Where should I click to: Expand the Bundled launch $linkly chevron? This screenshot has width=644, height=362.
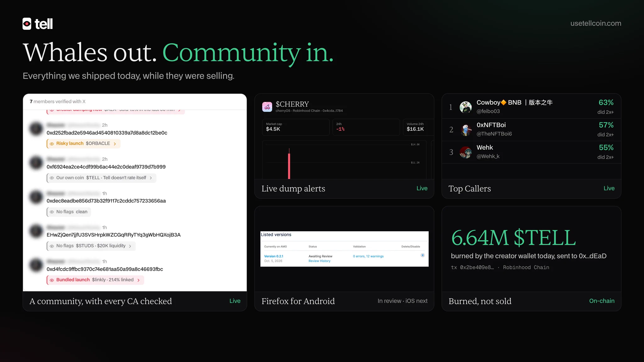138,280
